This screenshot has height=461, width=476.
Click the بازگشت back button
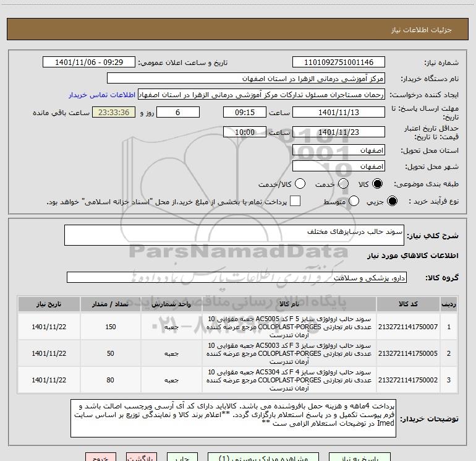tap(142, 457)
